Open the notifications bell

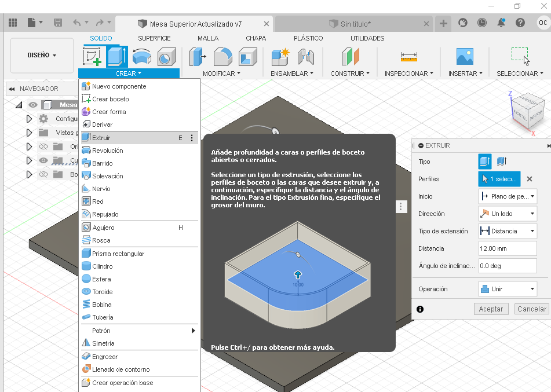(x=501, y=23)
